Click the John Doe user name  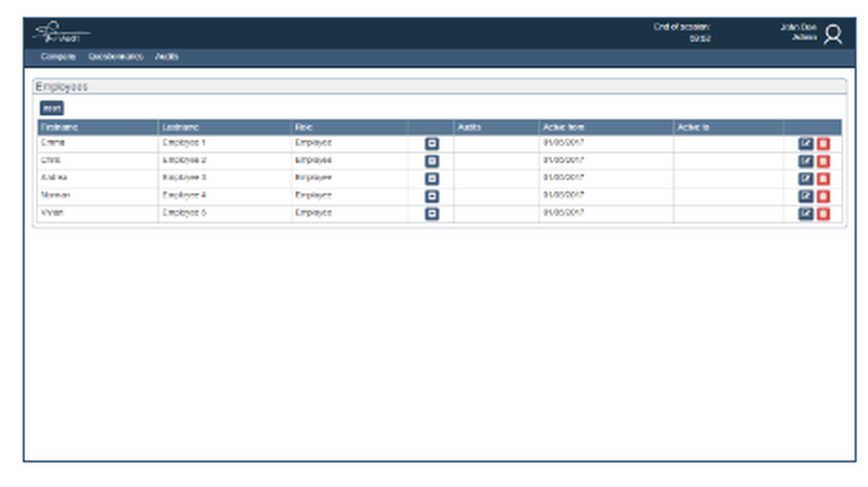[799, 27]
